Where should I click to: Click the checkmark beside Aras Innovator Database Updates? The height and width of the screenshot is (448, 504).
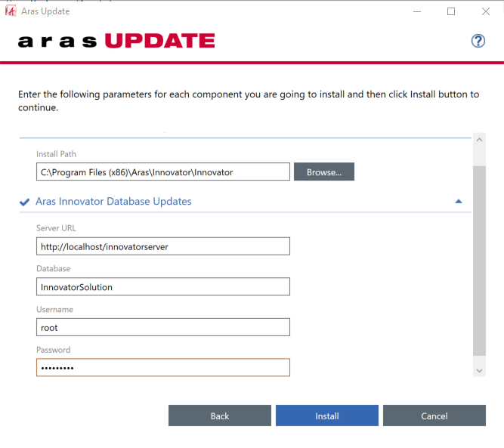click(25, 202)
